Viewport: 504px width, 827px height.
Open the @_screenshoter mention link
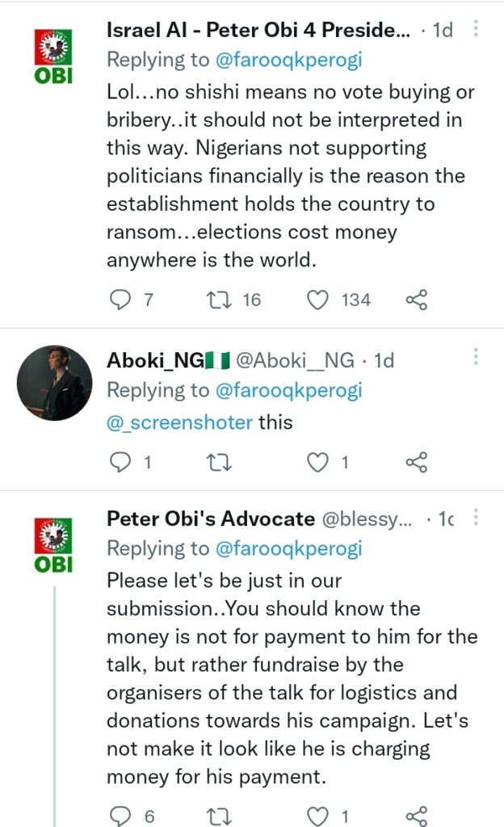click(x=179, y=422)
